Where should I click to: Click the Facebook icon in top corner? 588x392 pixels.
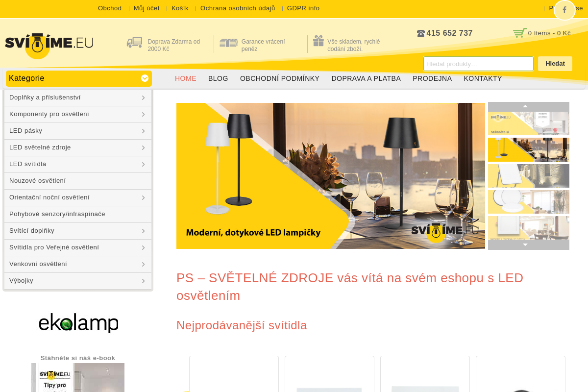click(x=564, y=10)
